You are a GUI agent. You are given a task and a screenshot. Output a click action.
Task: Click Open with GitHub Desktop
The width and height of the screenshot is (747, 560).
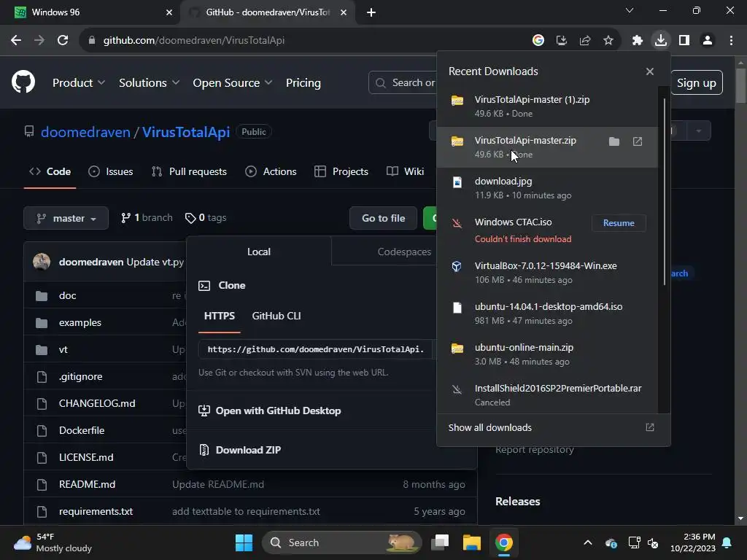tap(278, 411)
